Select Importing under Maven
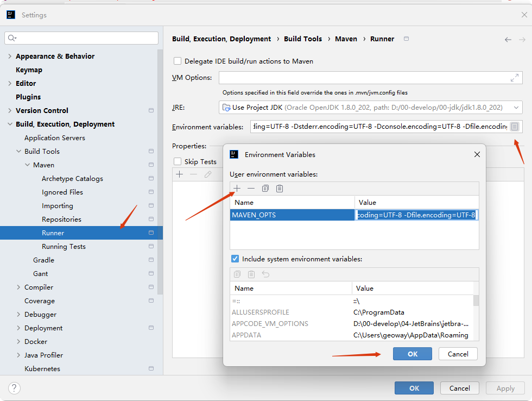532x401 pixels. coord(58,205)
